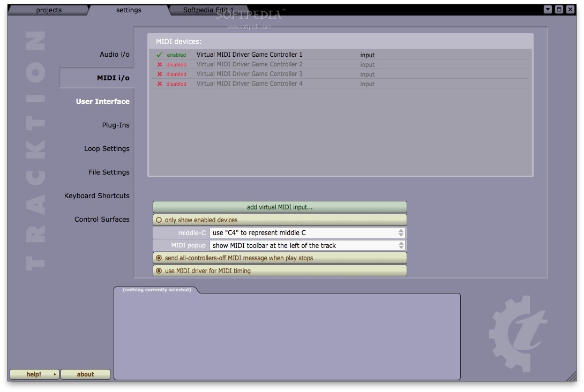Toggle use MIDI driver for MIDI timing
This screenshot has height=392, width=584.
click(x=280, y=270)
